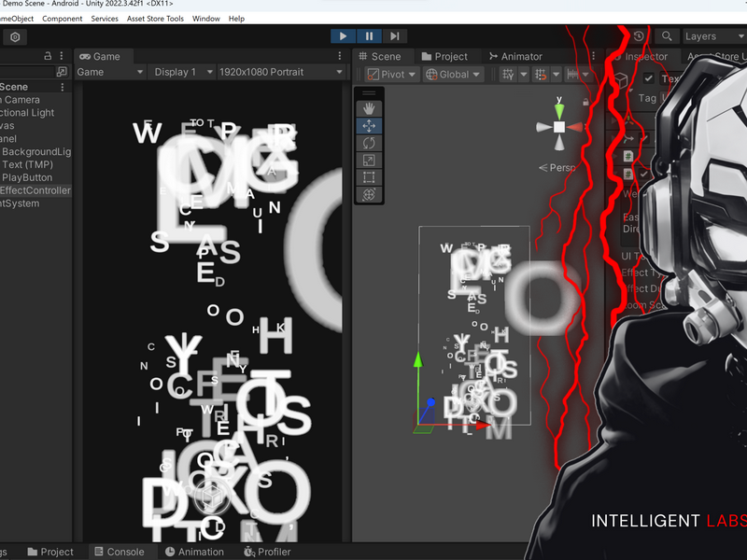Toggle the Persp projection label

point(557,168)
